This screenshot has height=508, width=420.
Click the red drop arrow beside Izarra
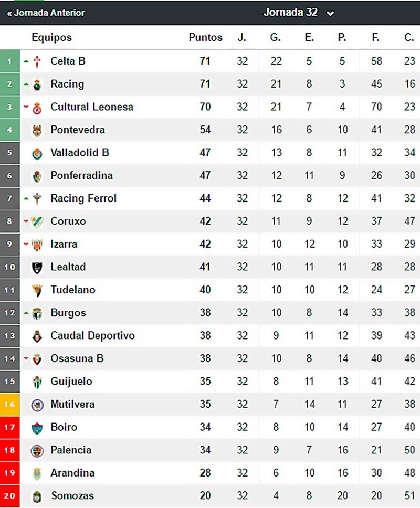25,244
